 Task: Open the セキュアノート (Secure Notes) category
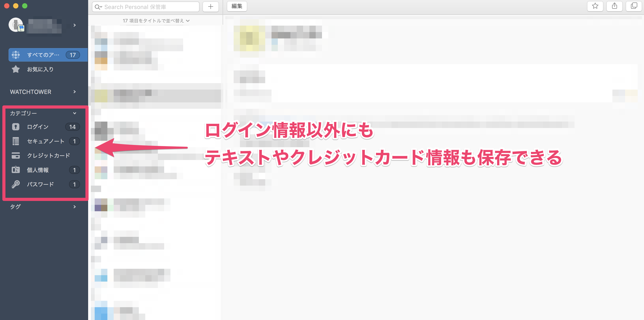click(46, 141)
